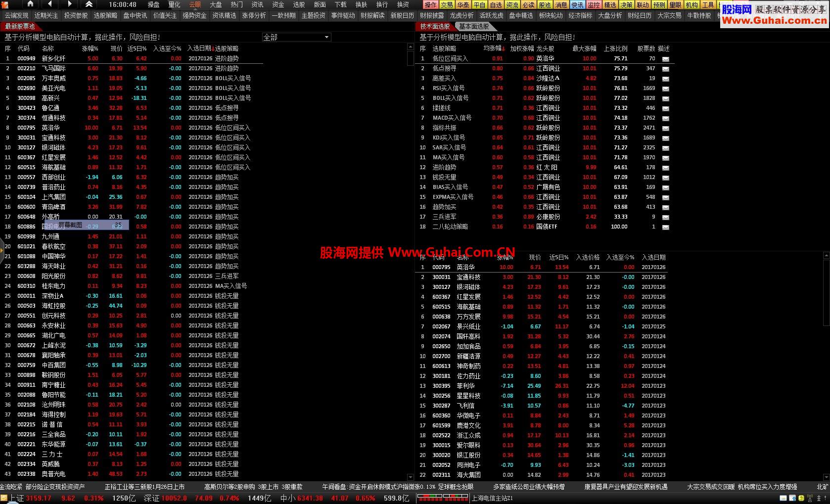Open the 大盘 menu
The width and height of the screenshot is (830, 504).
216,4
